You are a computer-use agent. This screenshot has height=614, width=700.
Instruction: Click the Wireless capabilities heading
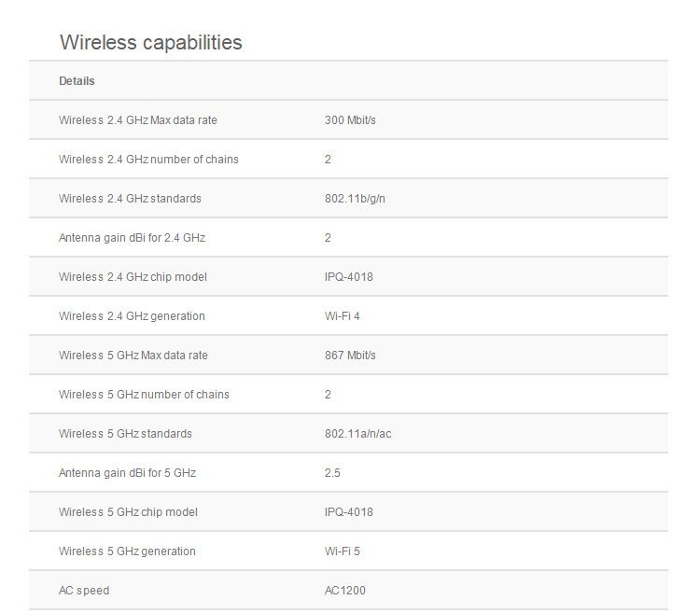(150, 42)
